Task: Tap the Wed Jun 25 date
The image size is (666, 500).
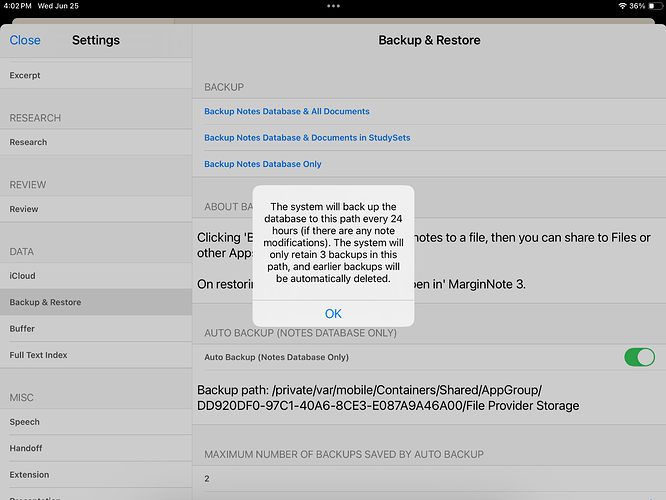Action: [x=58, y=6]
